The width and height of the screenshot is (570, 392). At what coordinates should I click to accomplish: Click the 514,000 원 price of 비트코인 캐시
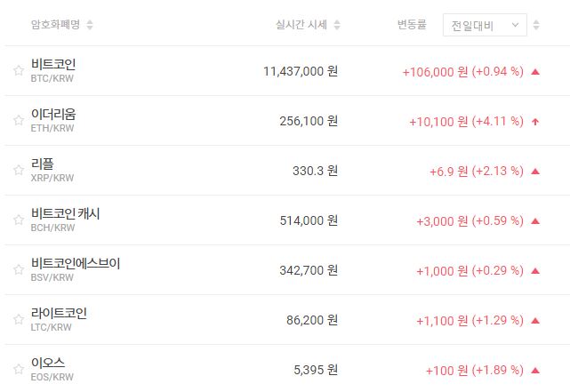pos(309,220)
